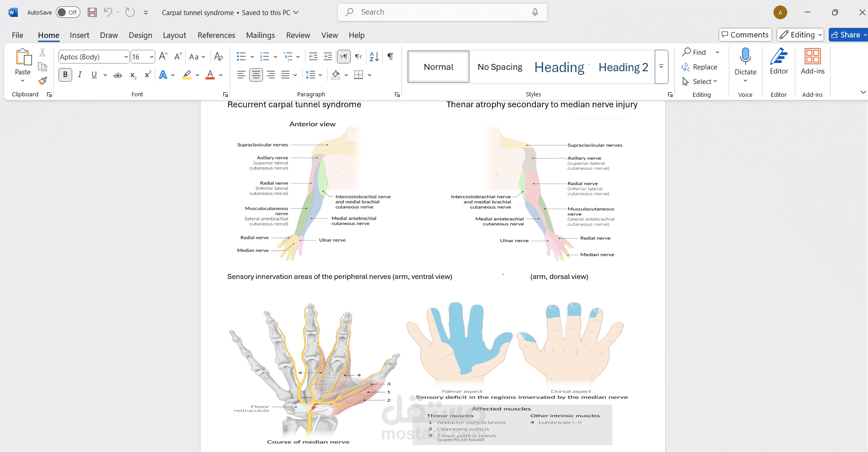
Task: Decrease font size with the smaller A
Action: [x=178, y=57]
